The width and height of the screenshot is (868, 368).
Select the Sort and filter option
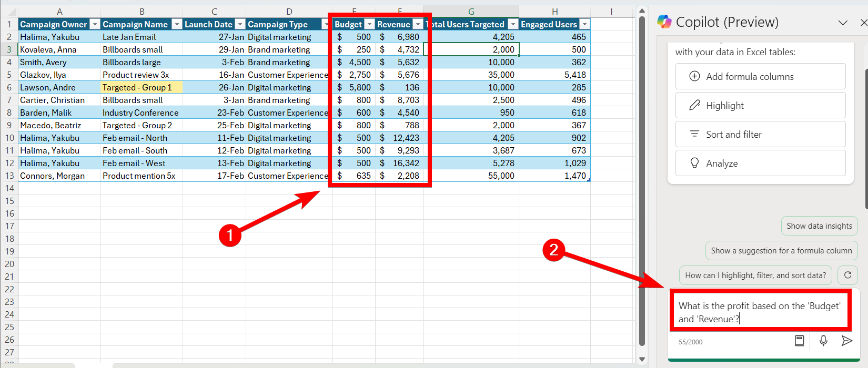(x=760, y=134)
